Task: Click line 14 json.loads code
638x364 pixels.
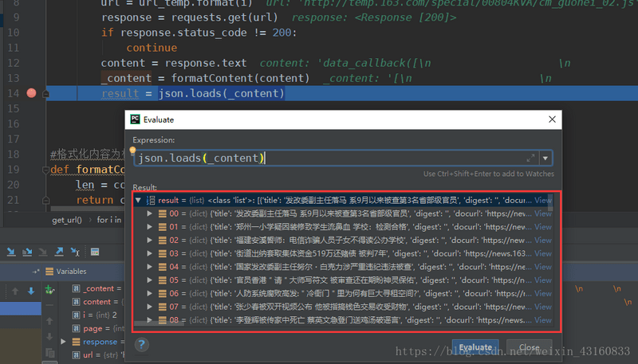Action: (222, 93)
